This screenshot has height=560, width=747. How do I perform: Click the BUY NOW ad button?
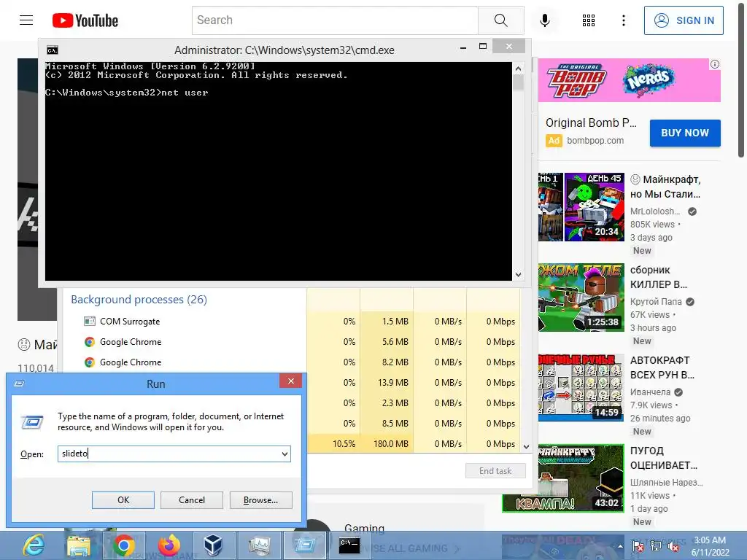pos(685,133)
